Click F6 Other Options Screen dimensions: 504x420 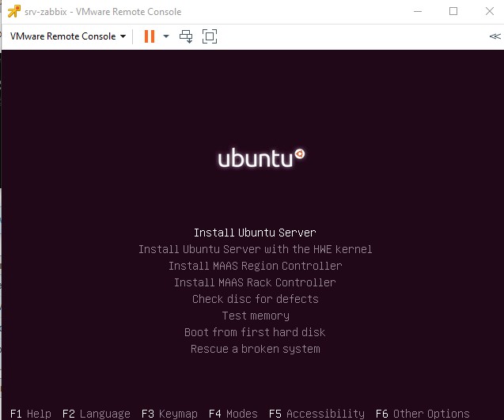[x=423, y=414]
